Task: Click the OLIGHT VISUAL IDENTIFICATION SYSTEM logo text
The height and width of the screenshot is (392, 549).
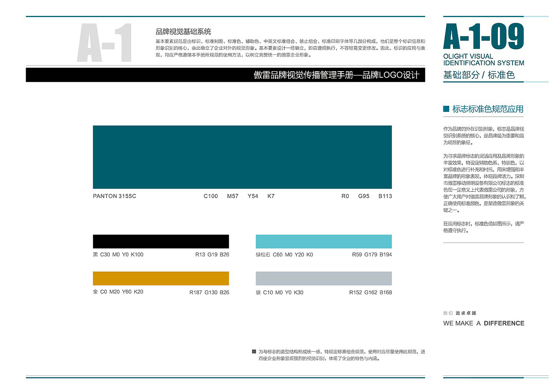Action: tap(483, 59)
